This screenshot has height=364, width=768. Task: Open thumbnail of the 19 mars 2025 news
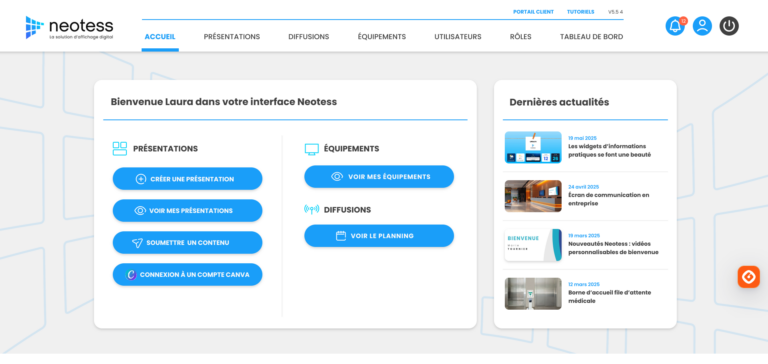pos(533,245)
